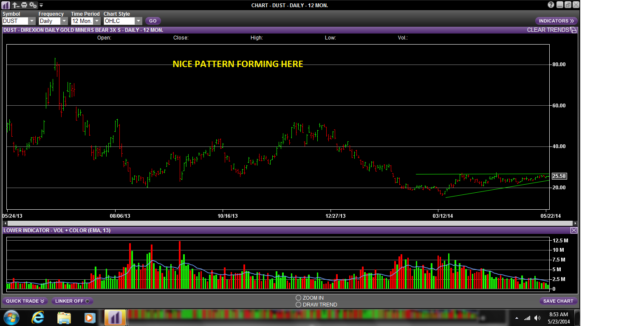The image size is (644, 326).
Task: Open chart settings via the gears icon
Action: (33, 5)
